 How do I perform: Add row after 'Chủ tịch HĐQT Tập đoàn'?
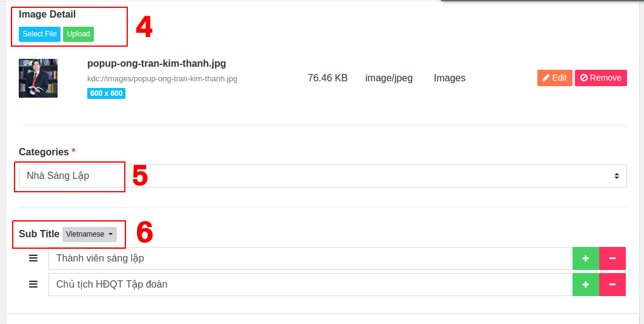(x=586, y=284)
